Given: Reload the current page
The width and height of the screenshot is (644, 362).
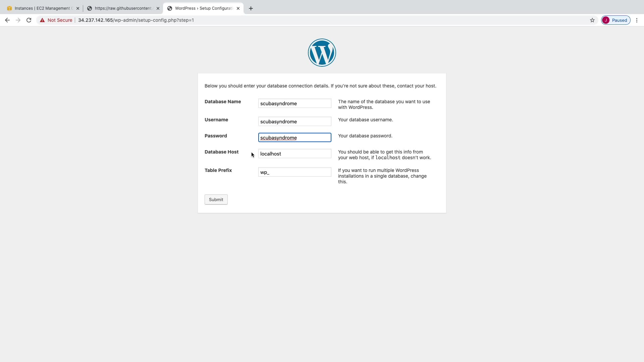Looking at the screenshot, I should coord(29,20).
